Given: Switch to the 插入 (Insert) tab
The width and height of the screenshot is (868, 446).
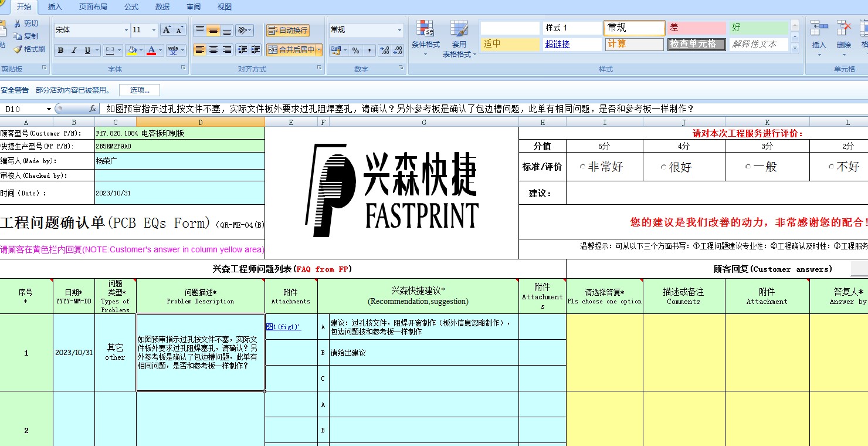Looking at the screenshot, I should point(55,7).
